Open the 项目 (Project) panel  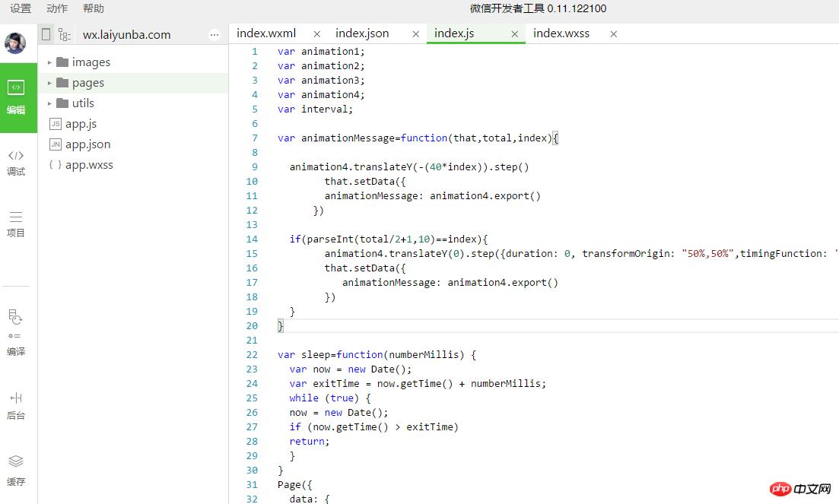pos(16,223)
